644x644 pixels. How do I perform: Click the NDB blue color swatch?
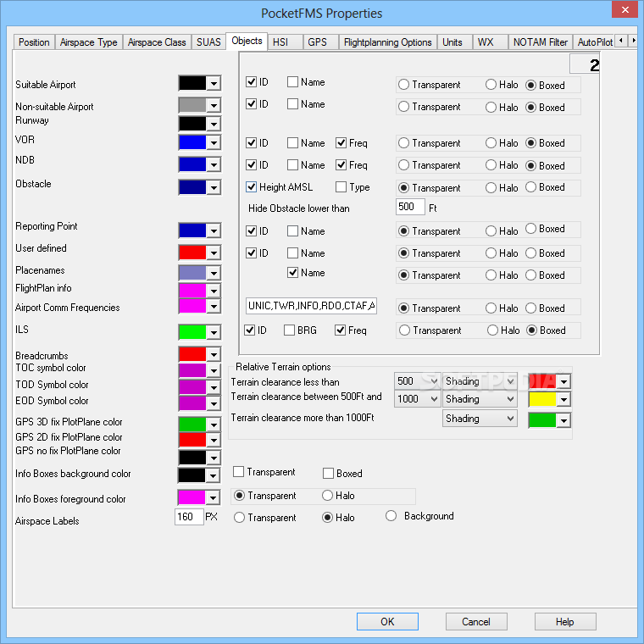point(192,164)
